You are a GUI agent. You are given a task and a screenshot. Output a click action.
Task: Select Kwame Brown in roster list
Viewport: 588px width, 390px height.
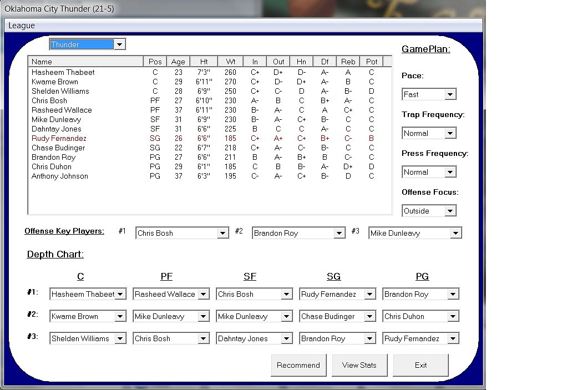click(x=210, y=82)
